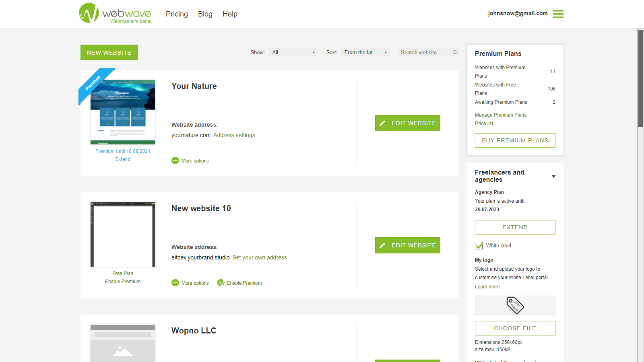Click the search magnifier icon
Viewport: 644px width, 362px height.
pyautogui.click(x=454, y=52)
